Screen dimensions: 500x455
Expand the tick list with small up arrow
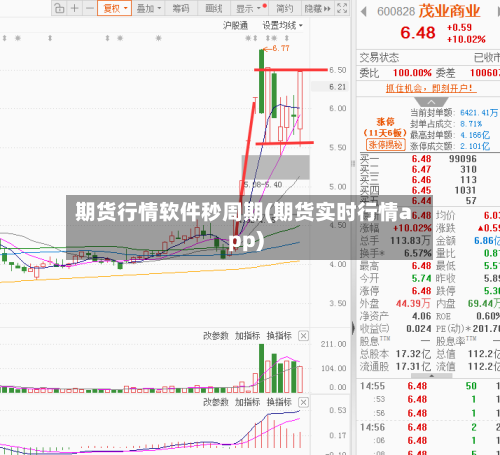pyautogui.click(x=432, y=376)
